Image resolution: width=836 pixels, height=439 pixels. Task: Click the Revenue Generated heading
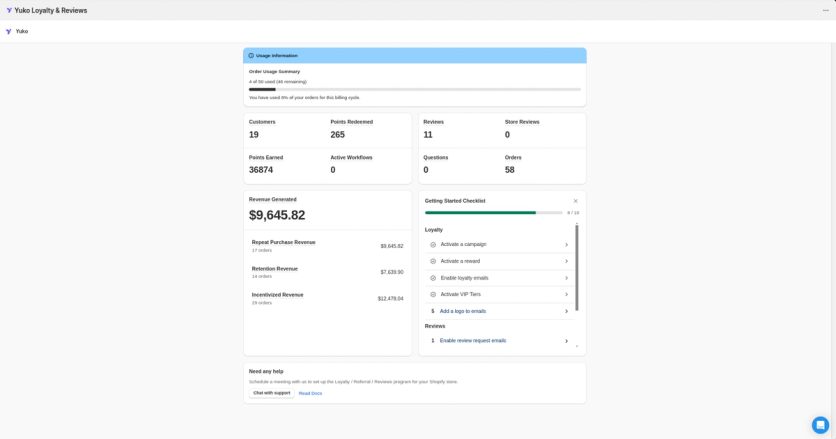272,199
